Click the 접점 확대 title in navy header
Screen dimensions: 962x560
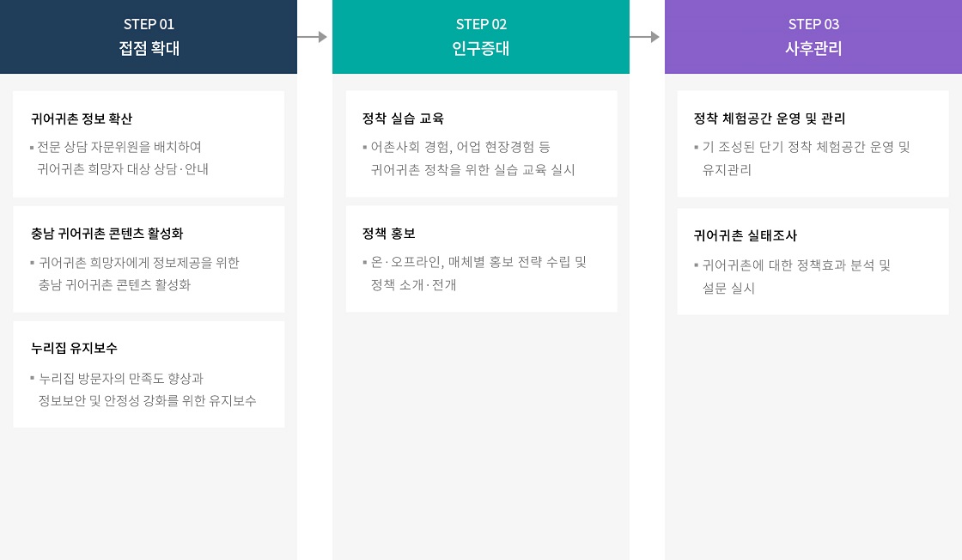click(149, 49)
